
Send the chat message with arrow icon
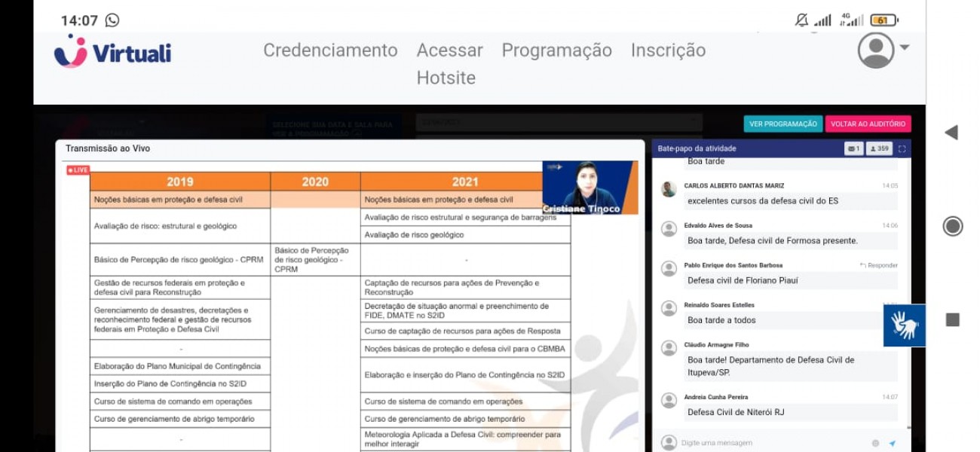(x=893, y=443)
